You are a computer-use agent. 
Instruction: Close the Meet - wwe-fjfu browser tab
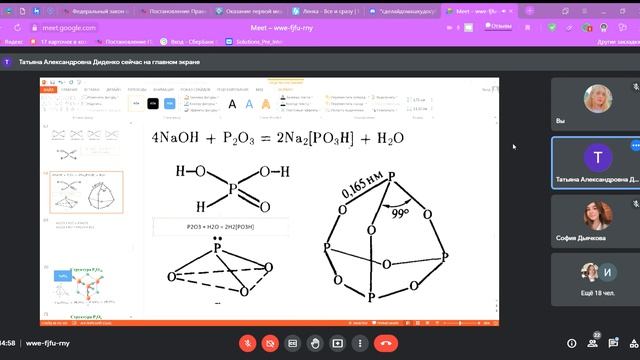coord(511,11)
